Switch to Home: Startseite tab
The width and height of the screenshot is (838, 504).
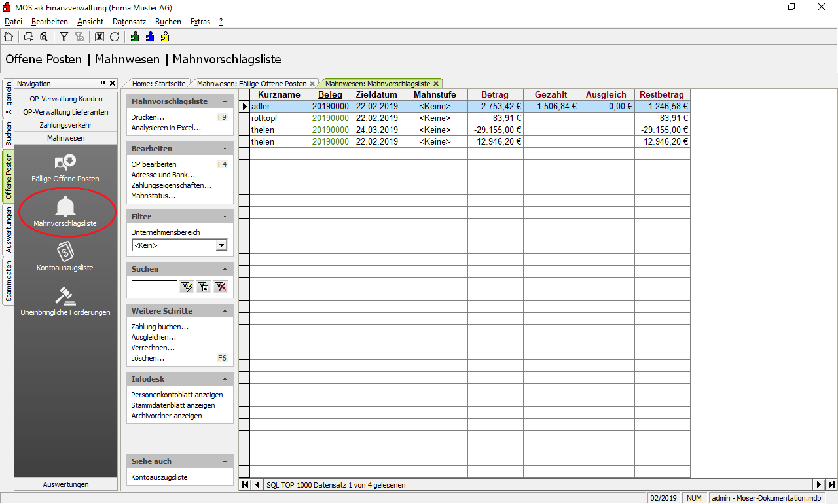click(158, 84)
